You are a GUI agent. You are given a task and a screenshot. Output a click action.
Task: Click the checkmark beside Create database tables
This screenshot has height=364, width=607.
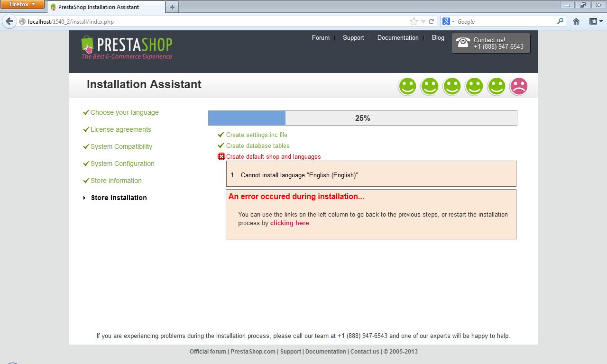coord(221,146)
